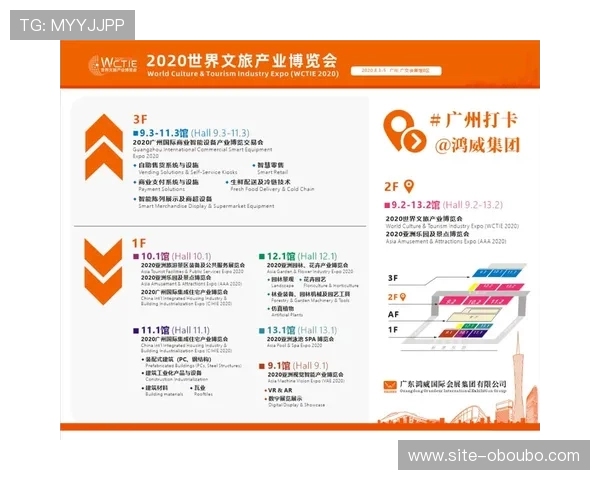
Task: Click the small pin icon next to the 2F heading
Action: click(409, 186)
